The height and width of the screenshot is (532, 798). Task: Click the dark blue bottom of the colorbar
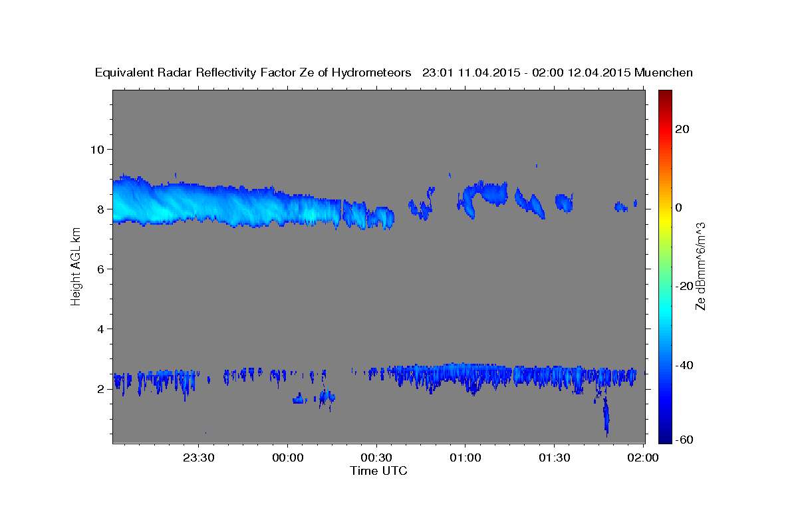click(x=666, y=436)
